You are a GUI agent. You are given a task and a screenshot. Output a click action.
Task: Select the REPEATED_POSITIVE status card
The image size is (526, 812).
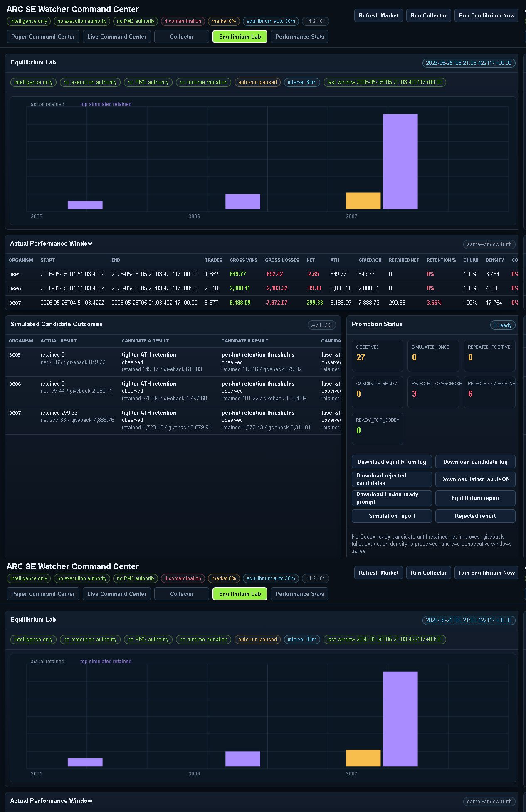pos(489,355)
